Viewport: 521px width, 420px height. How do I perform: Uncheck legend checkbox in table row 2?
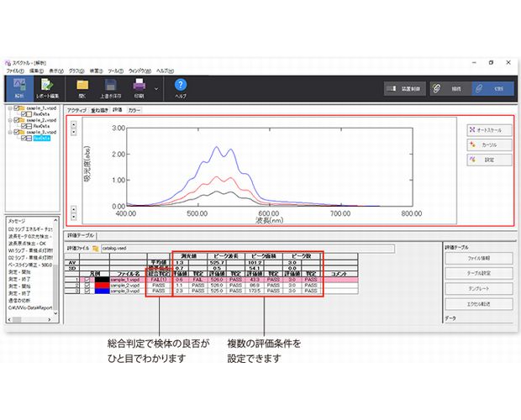click(x=87, y=286)
